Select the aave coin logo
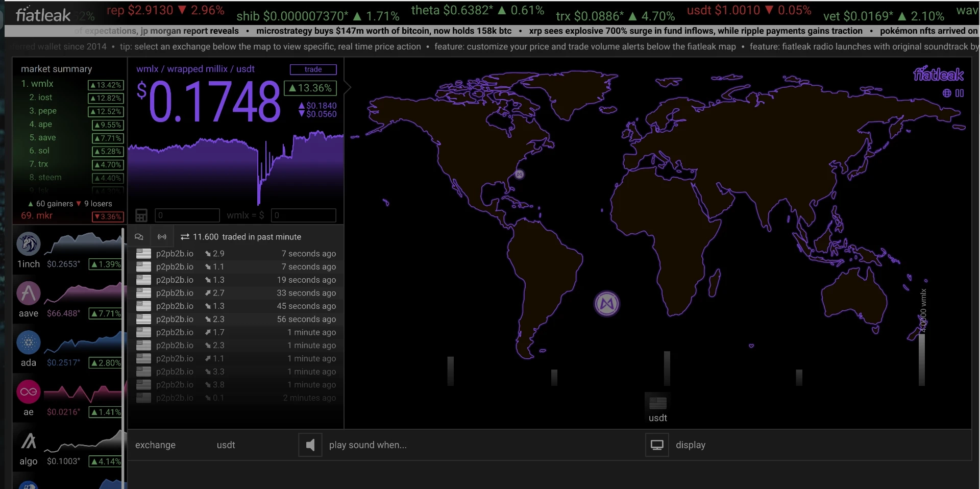This screenshot has width=980, height=489. [x=29, y=293]
